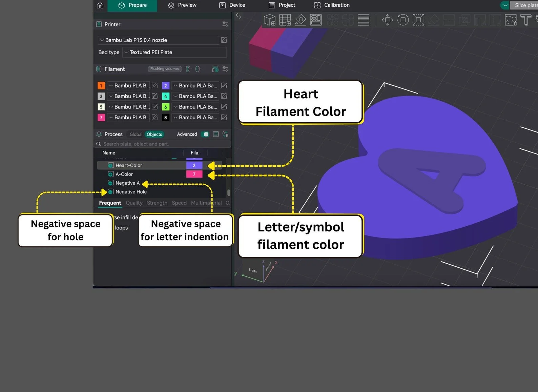Open printer settings sliders icon
Image resolution: width=538 pixels, height=392 pixels.
225,24
